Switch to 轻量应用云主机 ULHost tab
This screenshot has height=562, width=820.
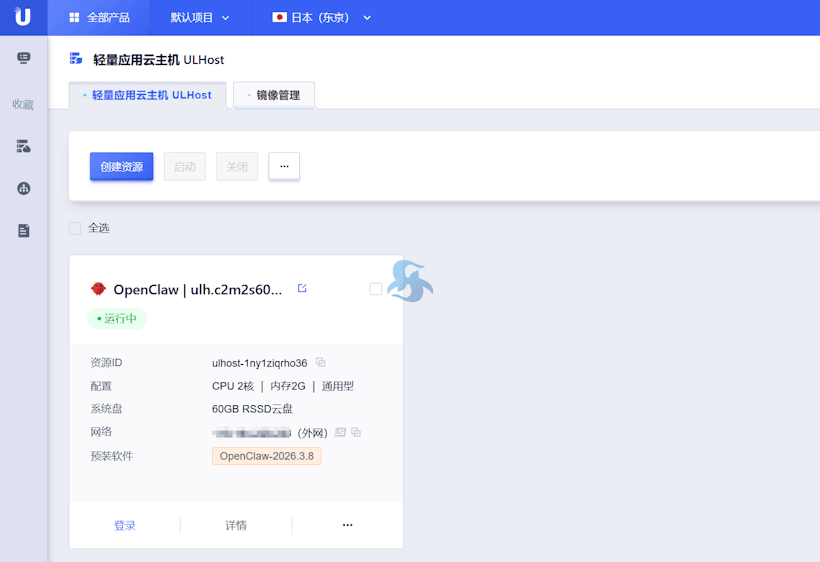click(x=148, y=95)
